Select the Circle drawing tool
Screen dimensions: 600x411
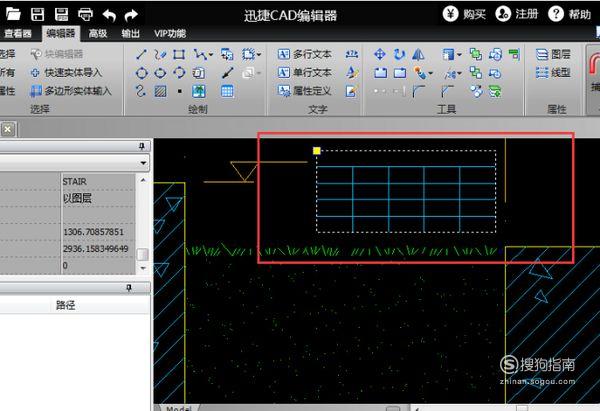(142, 73)
